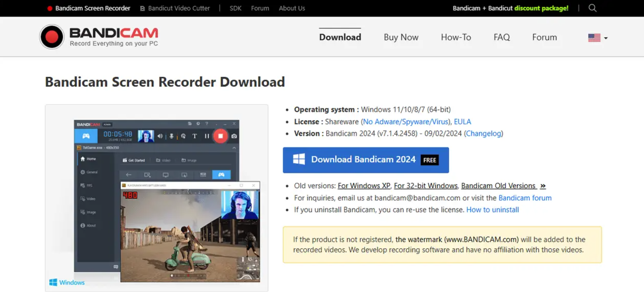Click red stop recording button in screenshot
The height and width of the screenshot is (292, 644).
[x=221, y=136]
